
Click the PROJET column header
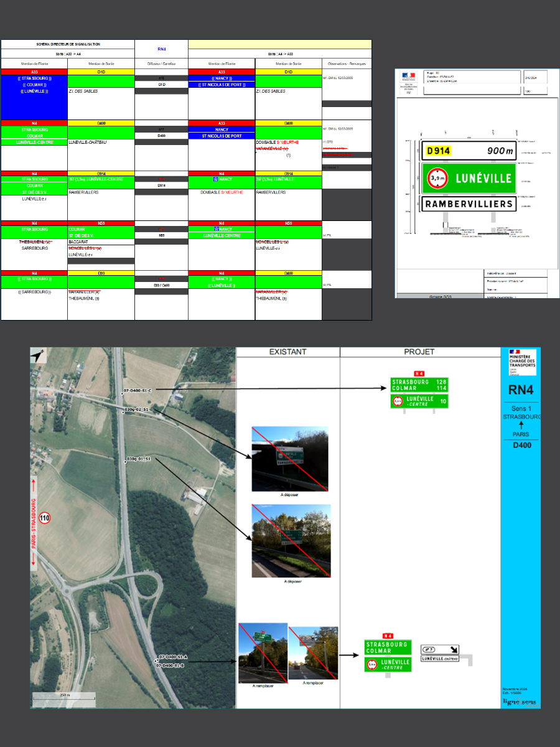point(419,352)
